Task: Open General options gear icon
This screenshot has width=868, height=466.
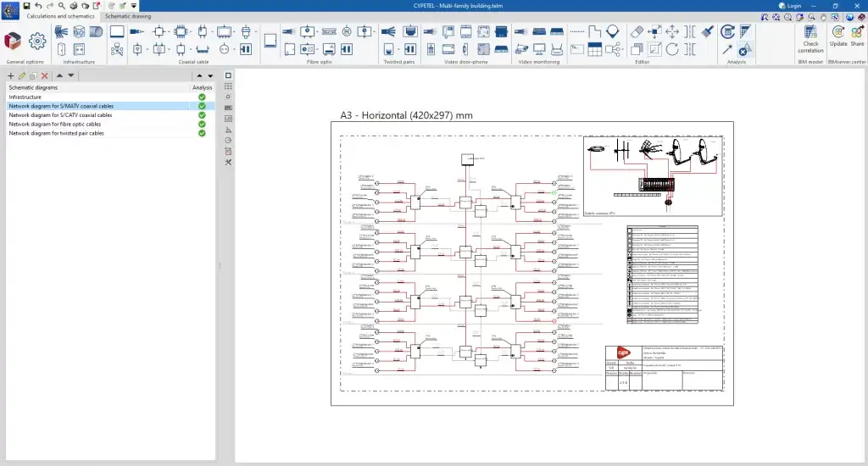Action: point(36,41)
